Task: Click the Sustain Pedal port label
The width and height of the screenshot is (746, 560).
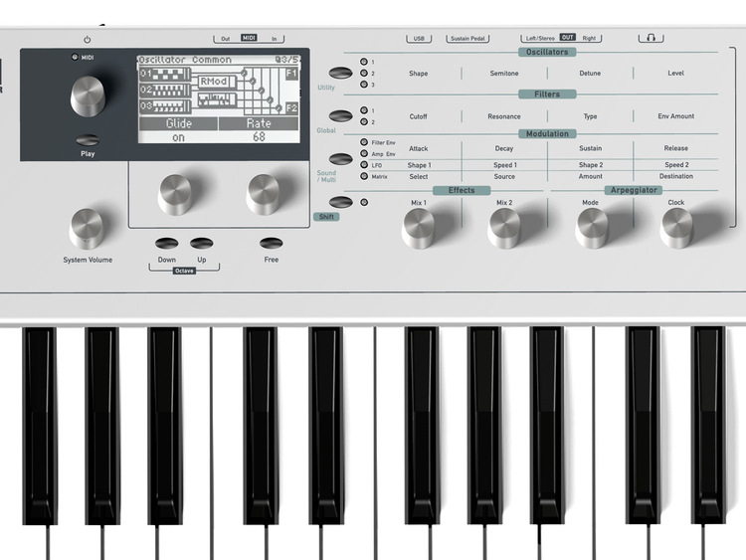Action: tap(467, 39)
